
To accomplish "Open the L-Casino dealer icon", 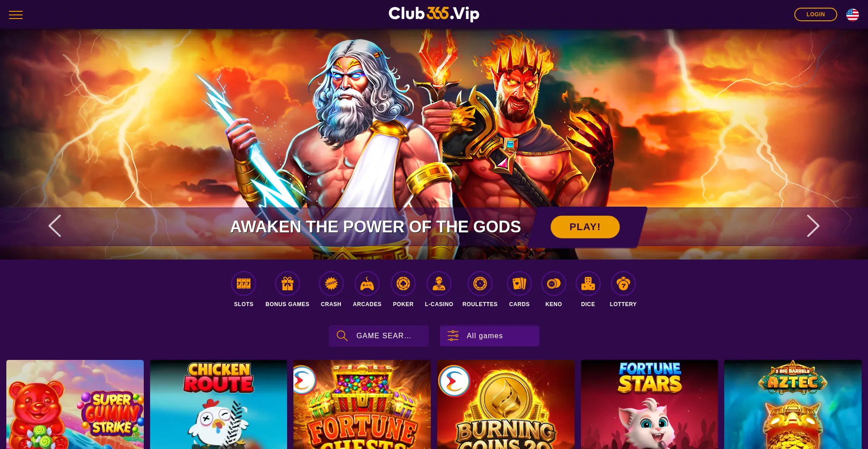I will (x=439, y=284).
